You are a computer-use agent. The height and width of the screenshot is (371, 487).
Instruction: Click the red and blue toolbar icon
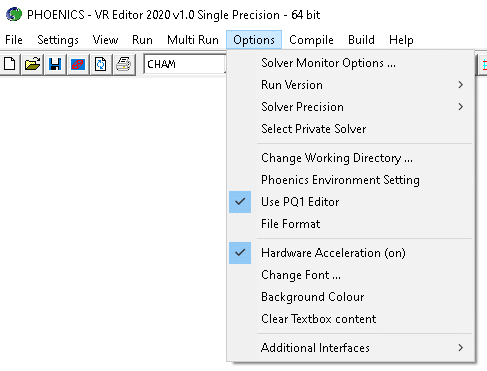pos(78,64)
